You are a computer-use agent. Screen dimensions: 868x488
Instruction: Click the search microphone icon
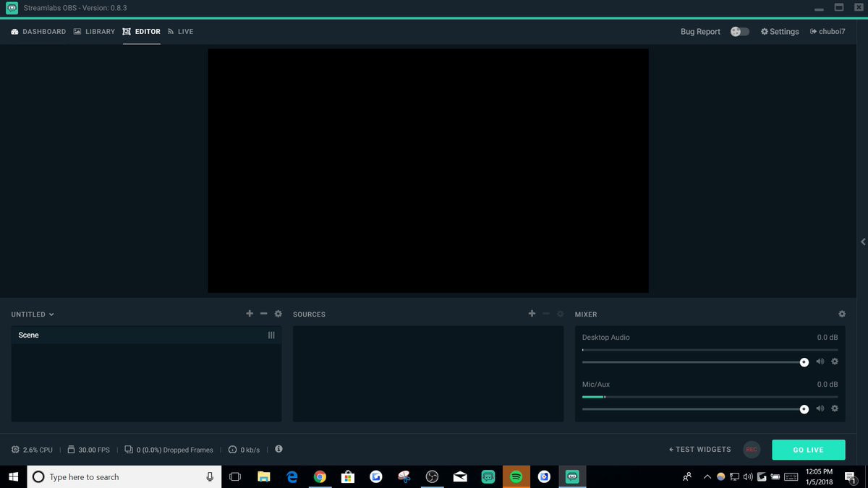pyautogui.click(x=210, y=476)
